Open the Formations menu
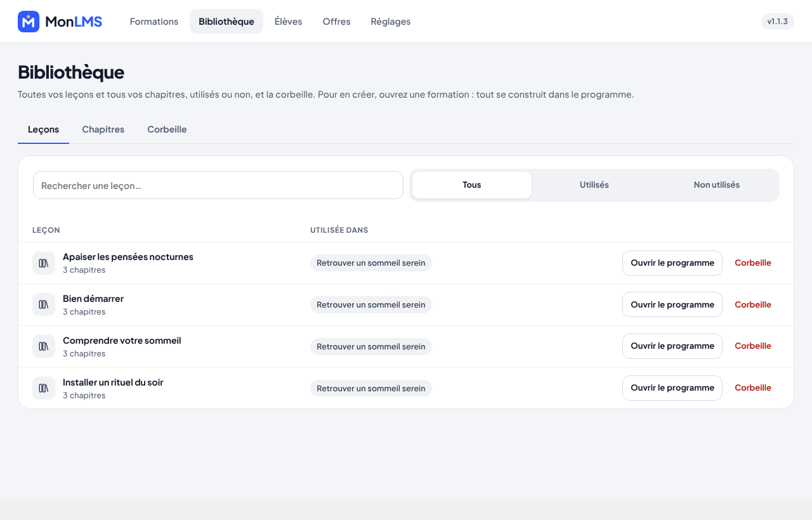The height and width of the screenshot is (520, 812). [154, 22]
